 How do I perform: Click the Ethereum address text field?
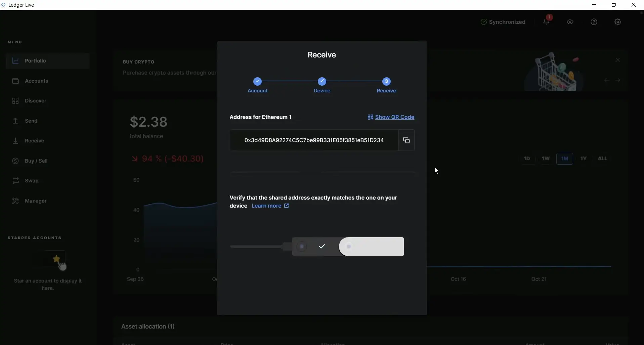(314, 140)
